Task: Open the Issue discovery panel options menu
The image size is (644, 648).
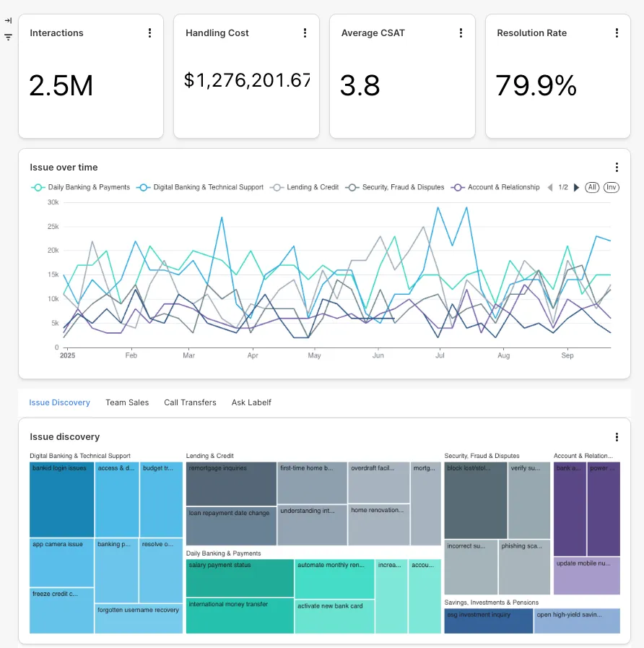Action: point(617,437)
